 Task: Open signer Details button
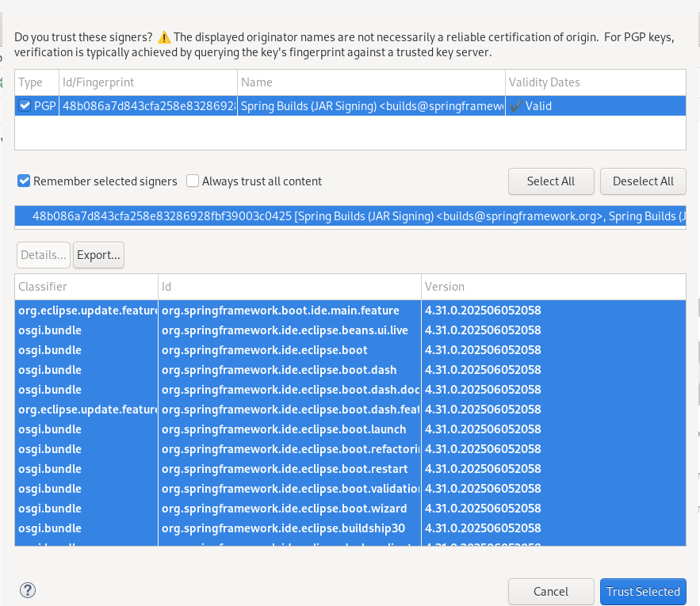pos(44,255)
